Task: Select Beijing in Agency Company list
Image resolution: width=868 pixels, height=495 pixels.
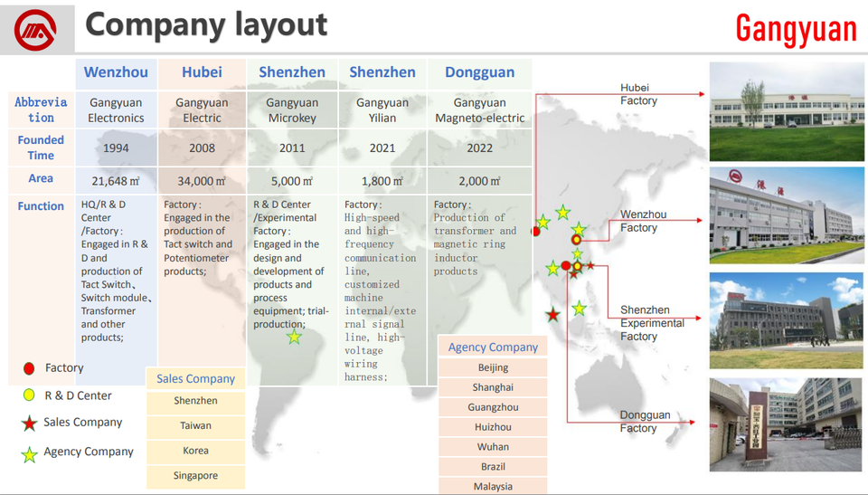Action: tap(493, 367)
